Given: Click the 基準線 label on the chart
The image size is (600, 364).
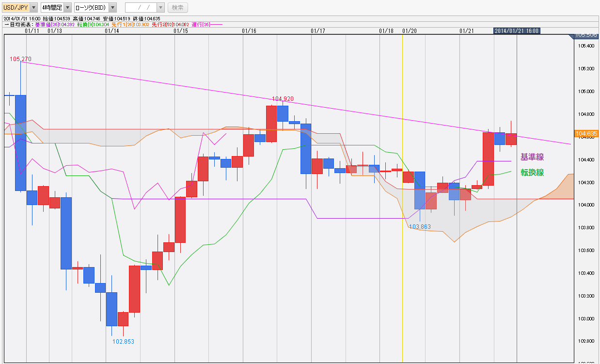Looking at the screenshot, I should coord(532,157).
